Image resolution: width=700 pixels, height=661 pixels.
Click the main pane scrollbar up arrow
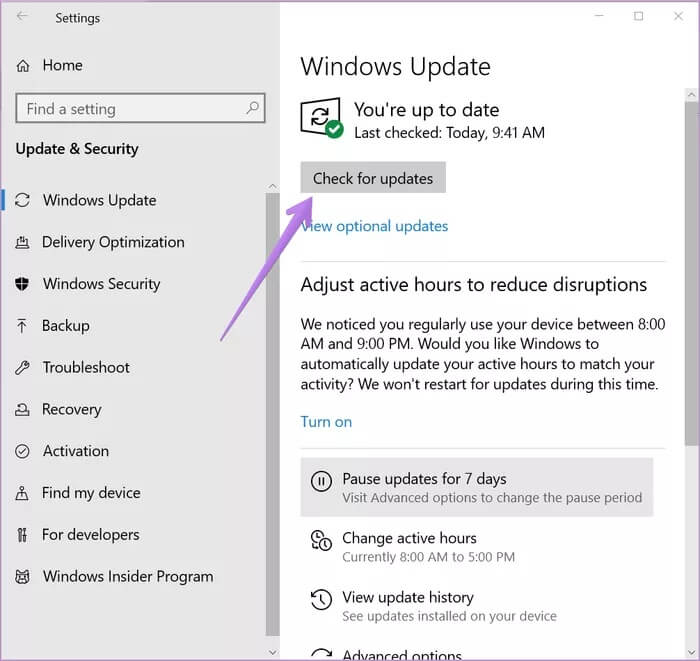(x=692, y=95)
